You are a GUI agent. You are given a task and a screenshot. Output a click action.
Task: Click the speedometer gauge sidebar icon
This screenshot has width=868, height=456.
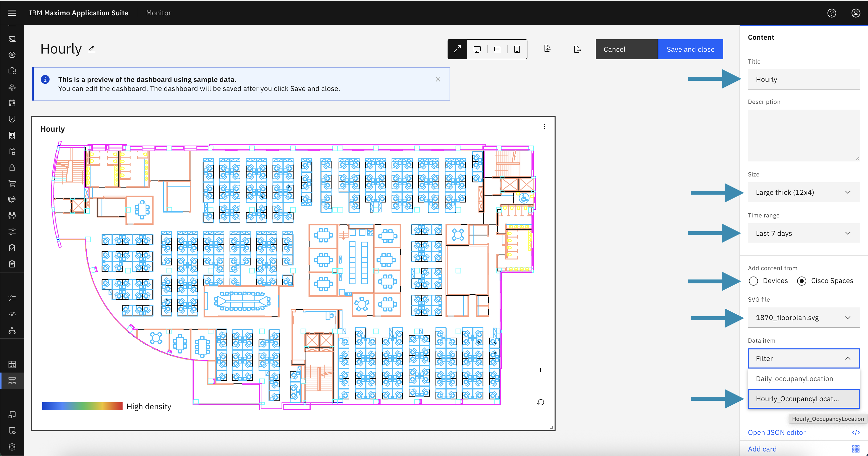[x=12, y=314]
